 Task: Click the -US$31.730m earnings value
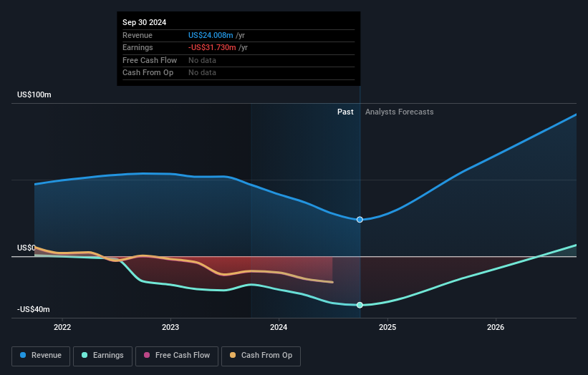point(212,47)
